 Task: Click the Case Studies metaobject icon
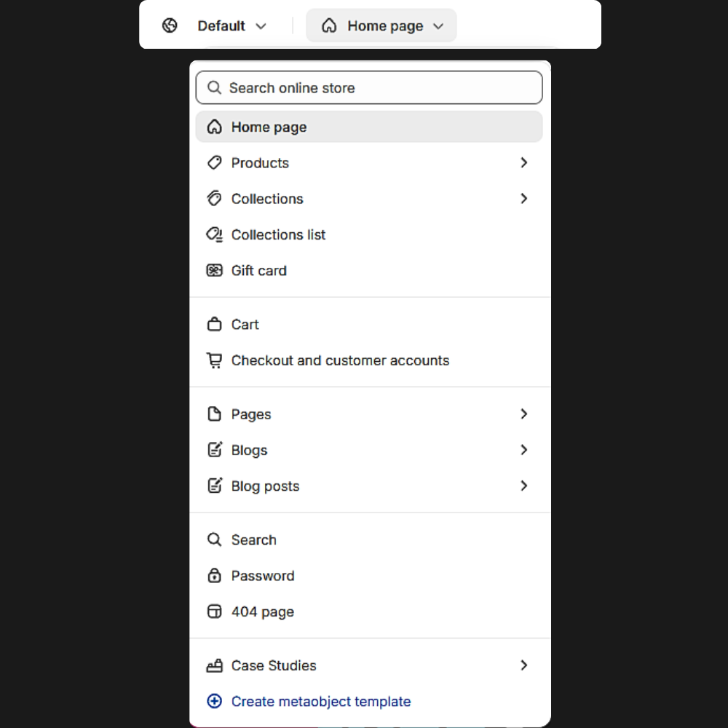tap(214, 665)
